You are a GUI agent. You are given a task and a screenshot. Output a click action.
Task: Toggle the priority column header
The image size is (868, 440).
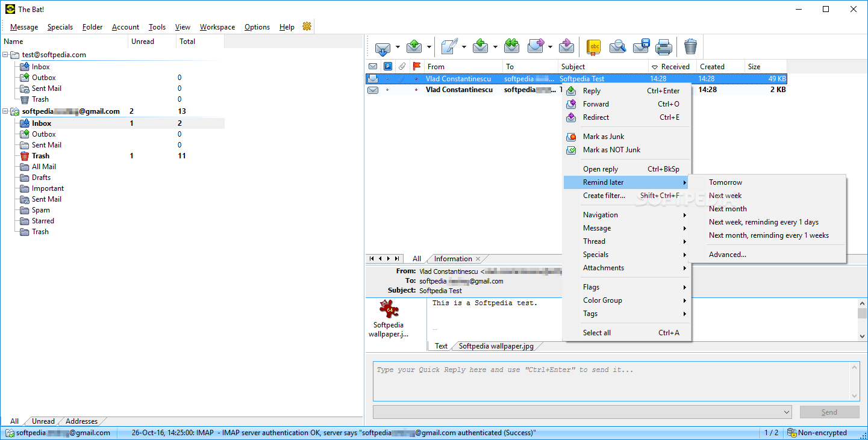pyautogui.click(x=387, y=66)
